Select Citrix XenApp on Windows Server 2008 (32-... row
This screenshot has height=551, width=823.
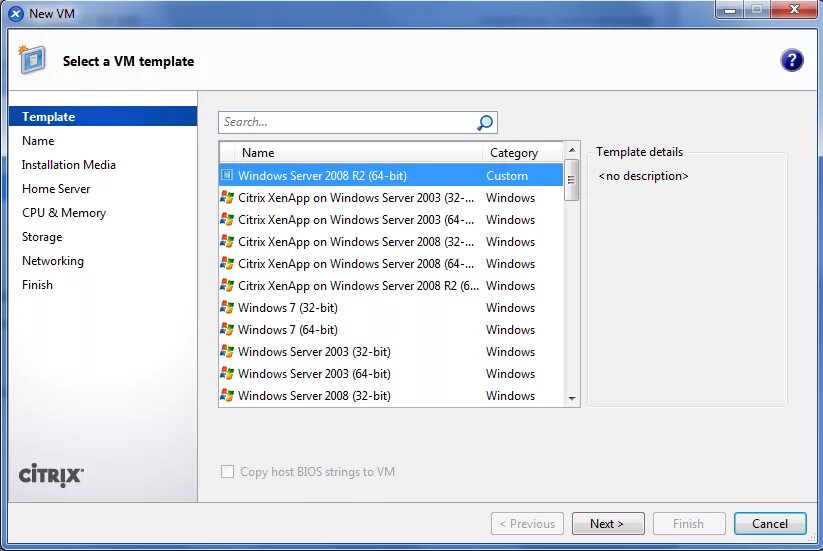point(391,242)
